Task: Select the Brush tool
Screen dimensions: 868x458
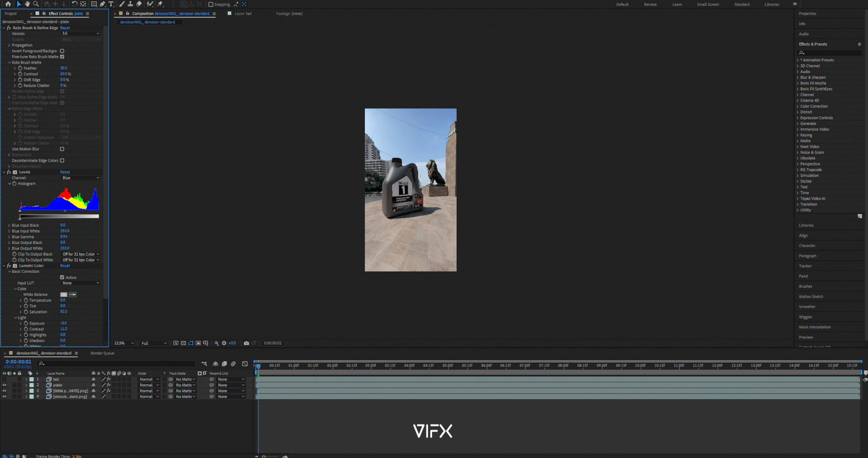Action: [x=122, y=4]
